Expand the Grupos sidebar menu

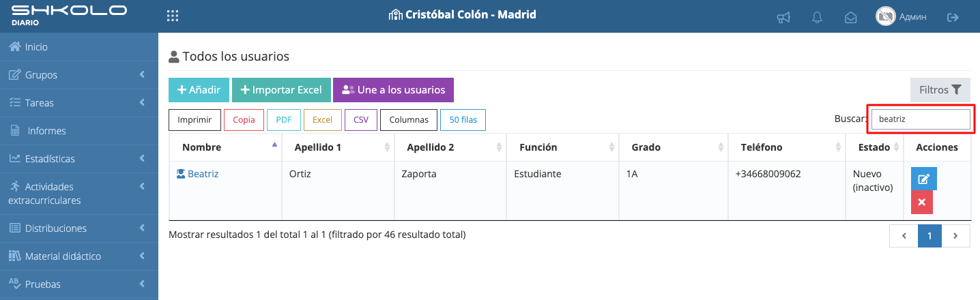coord(79,75)
